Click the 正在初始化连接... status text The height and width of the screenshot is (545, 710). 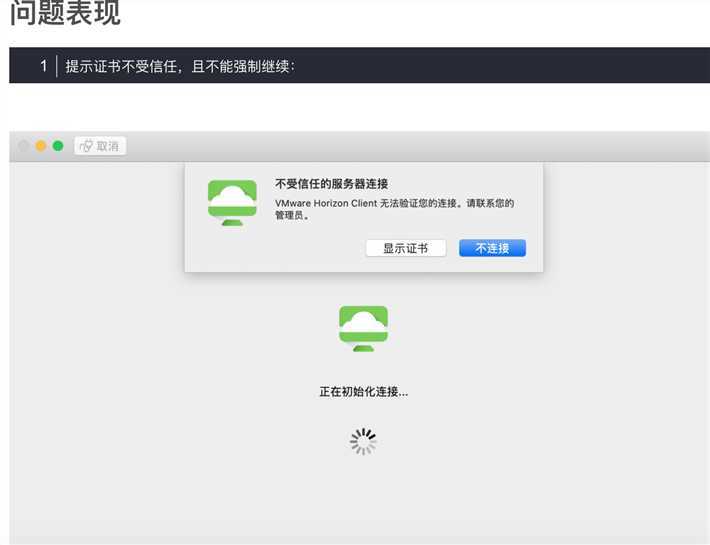364,392
